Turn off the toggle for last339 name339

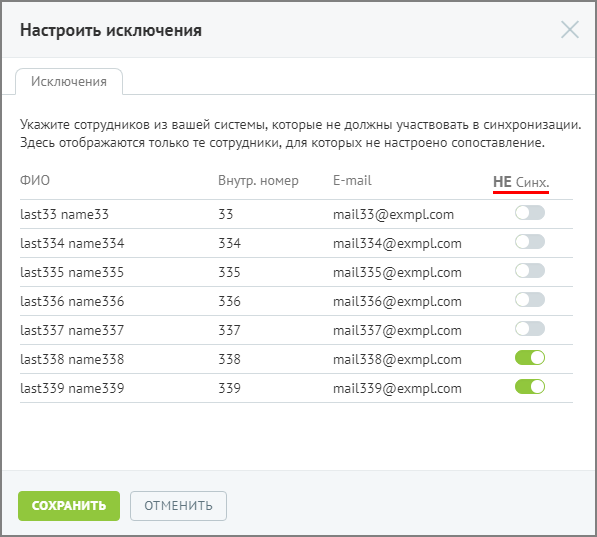(530, 387)
